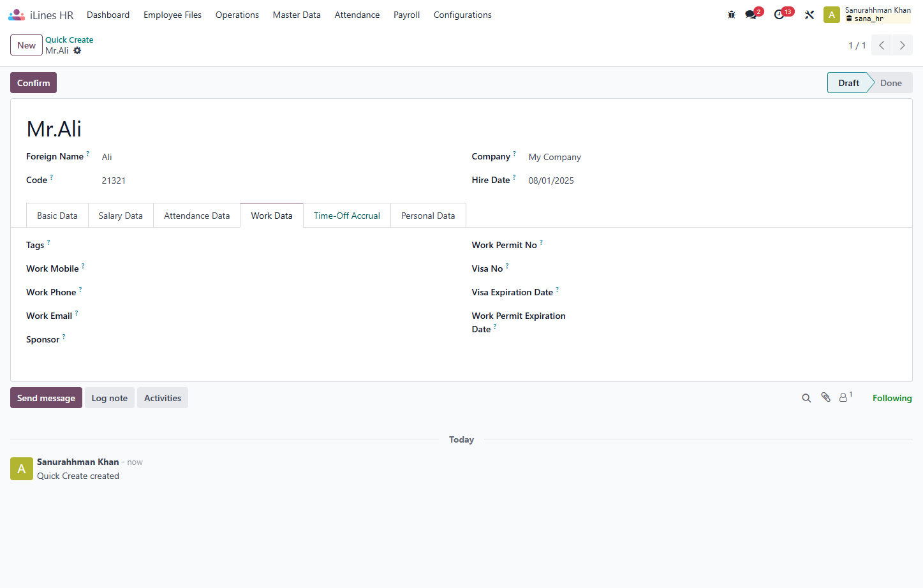
Task: Click the Following button
Action: point(892,398)
